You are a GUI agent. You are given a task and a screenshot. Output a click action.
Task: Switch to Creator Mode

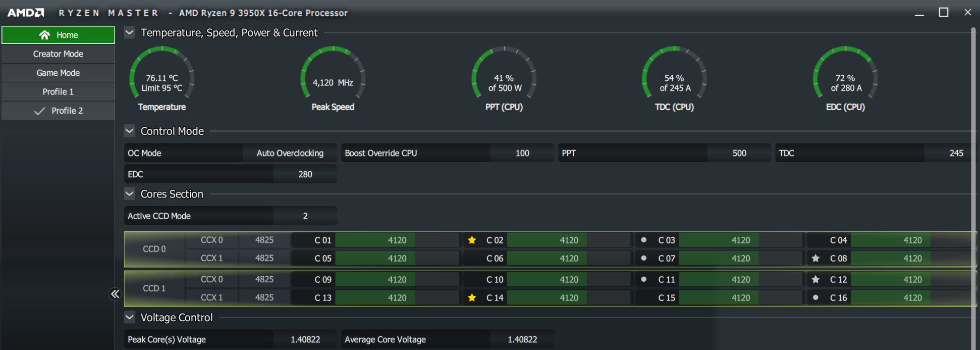[x=58, y=54]
